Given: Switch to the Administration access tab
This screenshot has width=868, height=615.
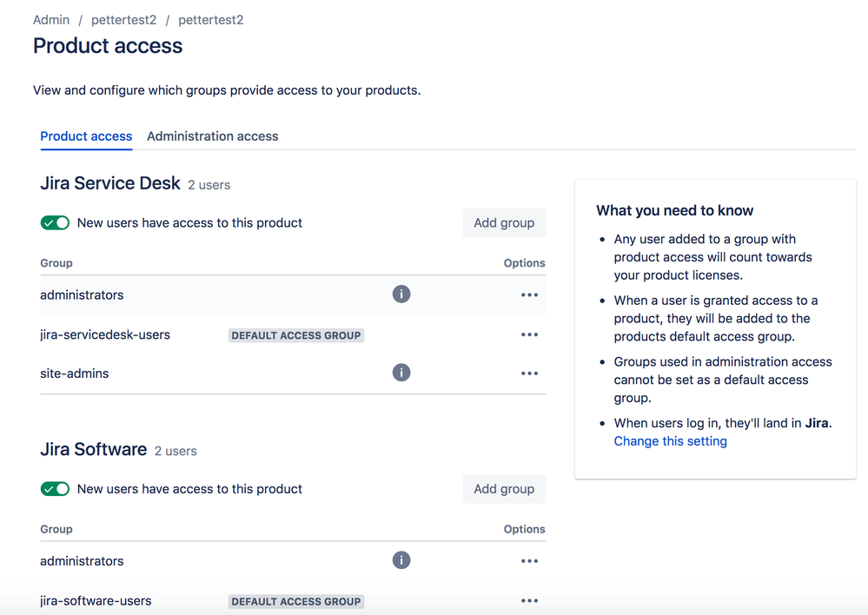Looking at the screenshot, I should tap(212, 136).
